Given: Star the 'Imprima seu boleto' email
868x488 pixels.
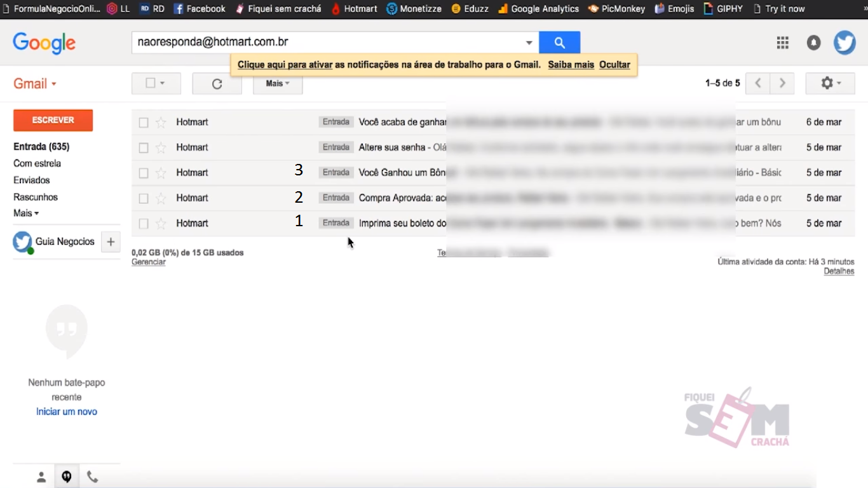Looking at the screenshot, I should 161,224.
